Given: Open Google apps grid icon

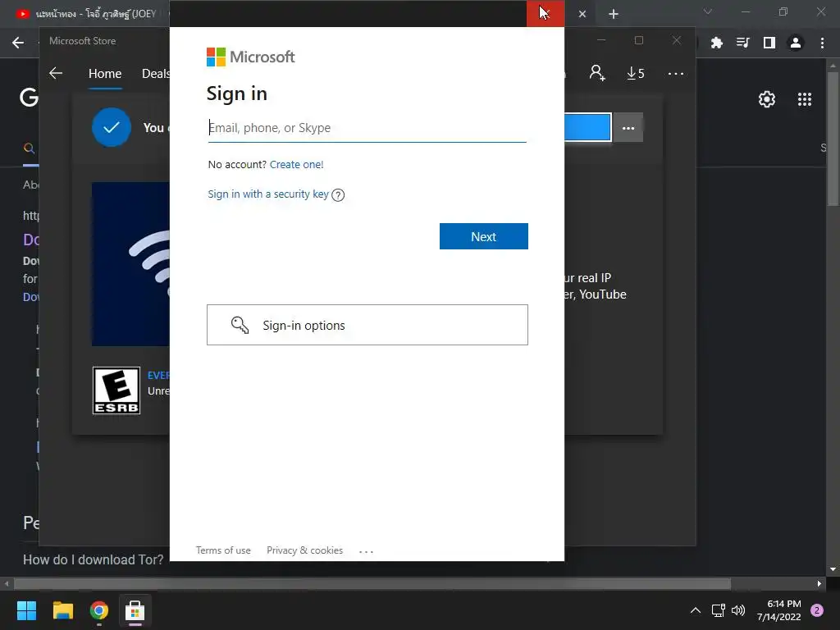Looking at the screenshot, I should pyautogui.click(x=804, y=99).
